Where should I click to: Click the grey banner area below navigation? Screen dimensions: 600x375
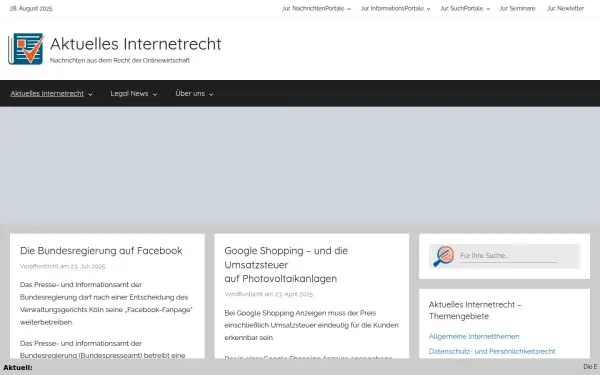tap(300, 165)
